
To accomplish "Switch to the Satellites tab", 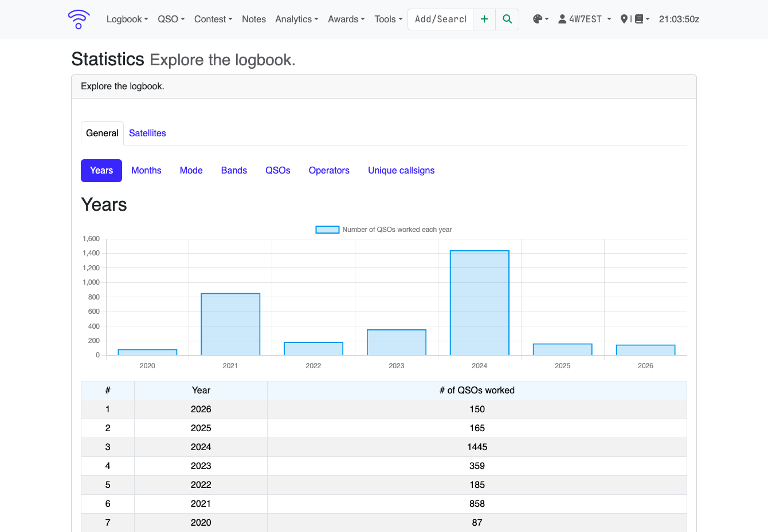I will pyautogui.click(x=147, y=133).
